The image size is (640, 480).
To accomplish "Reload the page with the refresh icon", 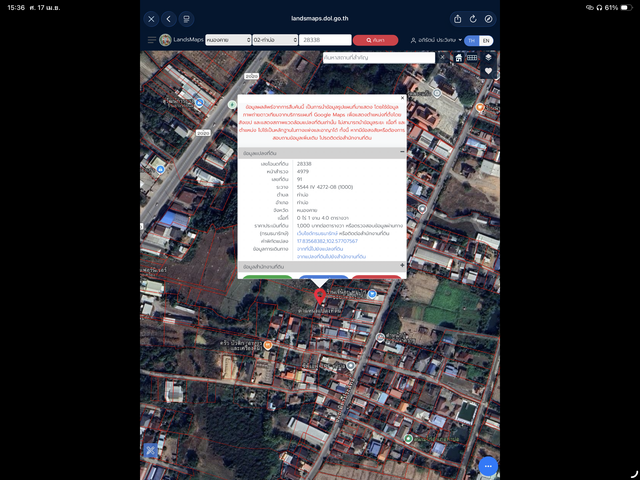I will [x=473, y=19].
